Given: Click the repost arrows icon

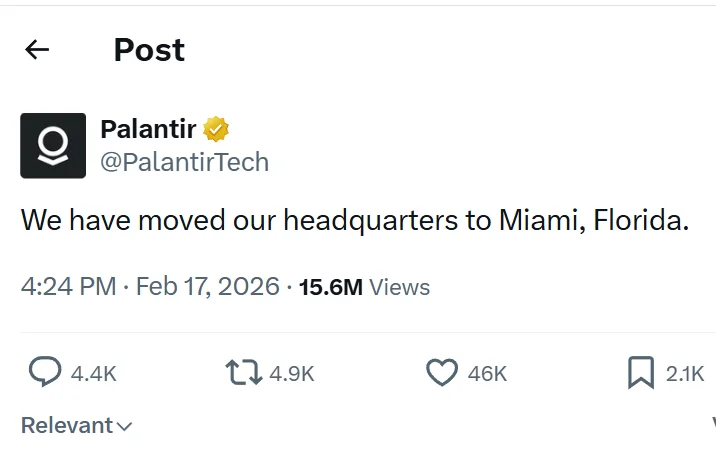Looking at the screenshot, I should point(243,373).
